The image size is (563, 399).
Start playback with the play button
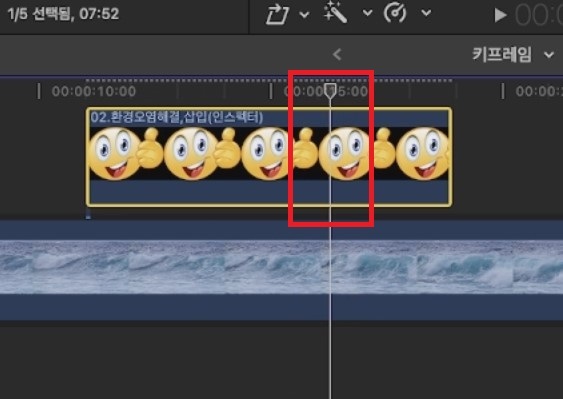point(500,15)
